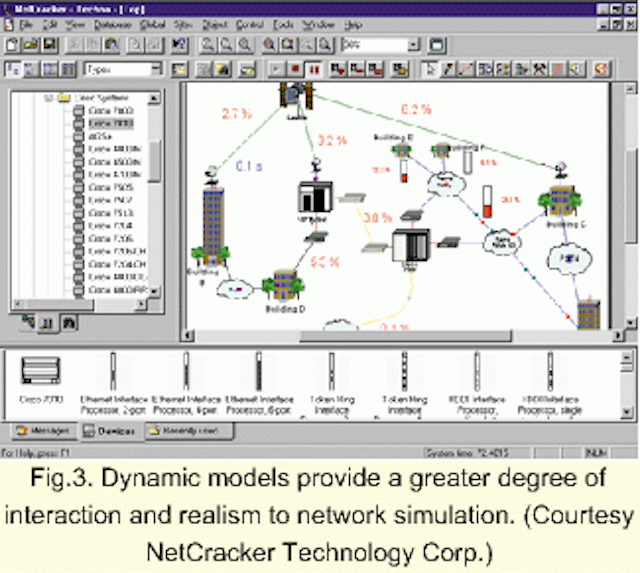Click the map horizontal scrollbar thumb
This screenshot has width=640, height=573.
405,336
